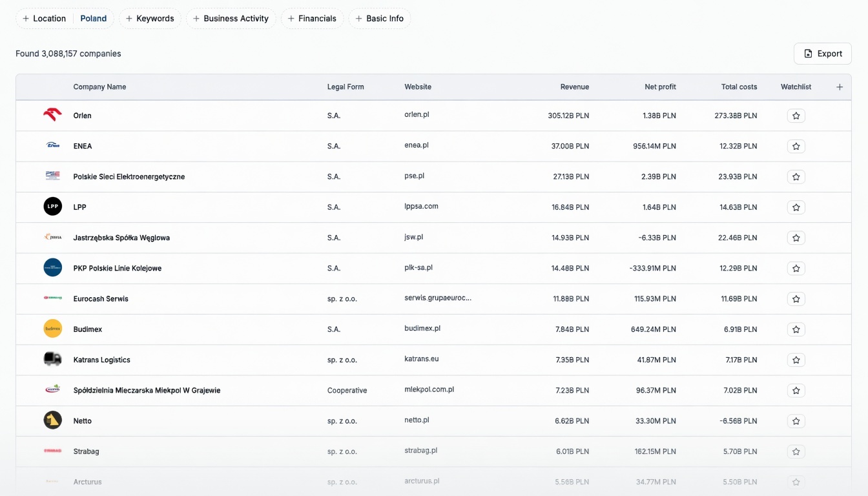Toggle watchlist star for Katrans Logistics
This screenshot has width=868, height=496.
tap(796, 360)
